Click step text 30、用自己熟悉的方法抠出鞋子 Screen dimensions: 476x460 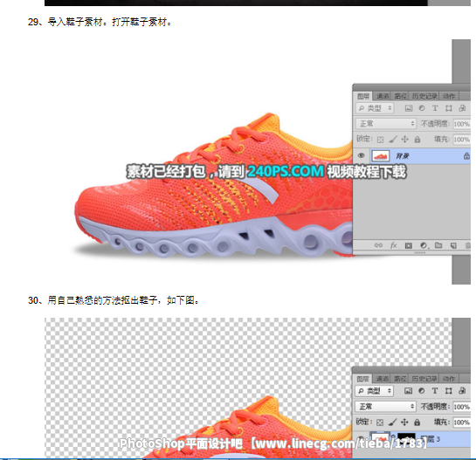114,300
